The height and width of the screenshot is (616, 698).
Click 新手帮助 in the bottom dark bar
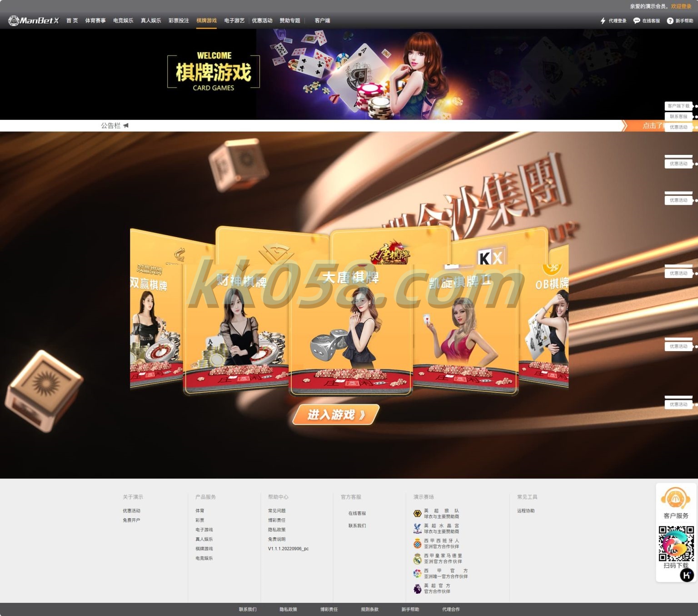410,610
